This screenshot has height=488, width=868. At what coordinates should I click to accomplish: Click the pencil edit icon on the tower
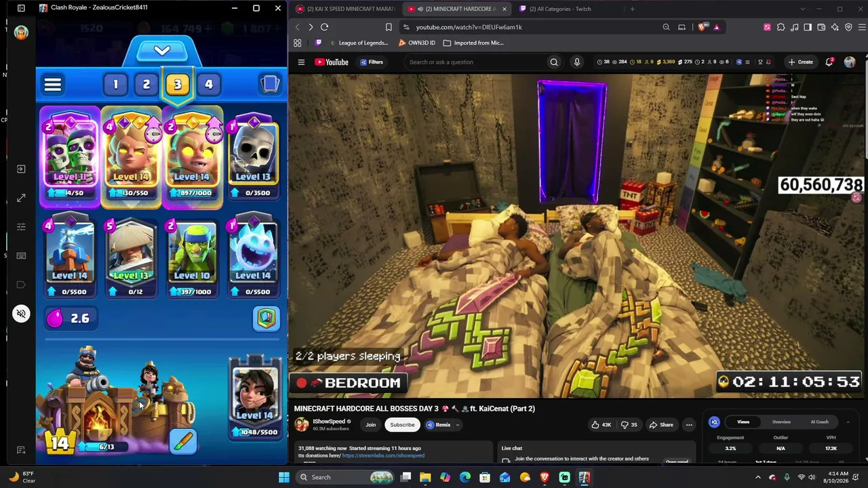coord(183,441)
